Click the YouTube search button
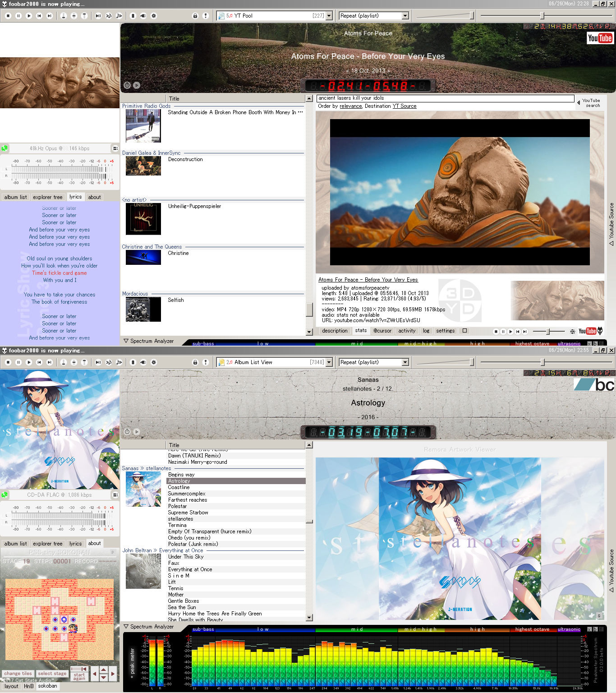This screenshot has height=693, width=616. click(589, 103)
